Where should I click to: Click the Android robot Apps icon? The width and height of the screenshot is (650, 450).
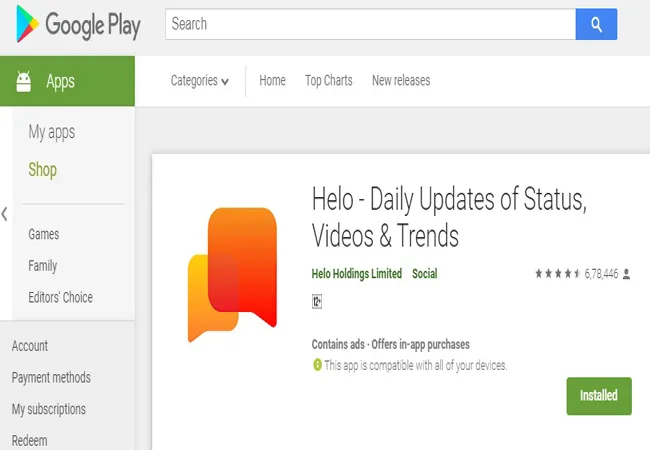(x=24, y=81)
